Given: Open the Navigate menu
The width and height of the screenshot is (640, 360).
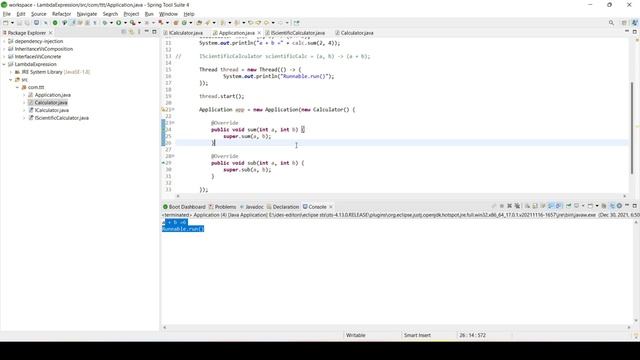Looking at the screenshot, I should click(x=87, y=14).
